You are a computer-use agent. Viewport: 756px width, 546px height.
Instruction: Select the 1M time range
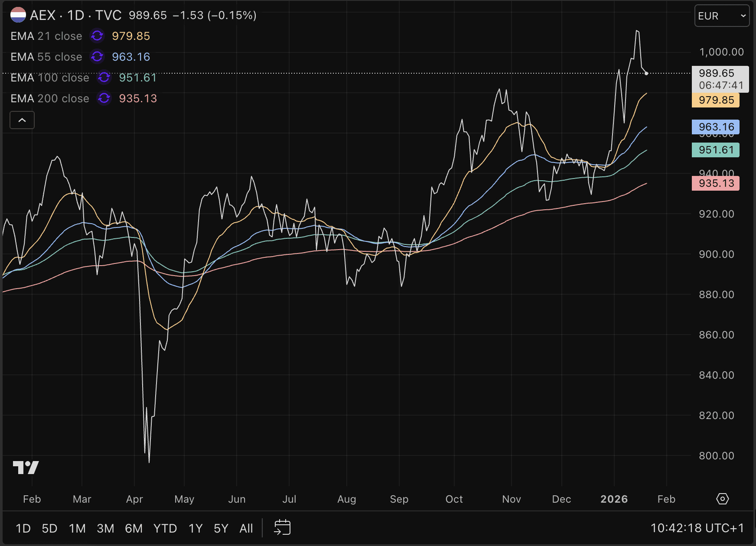click(78, 528)
